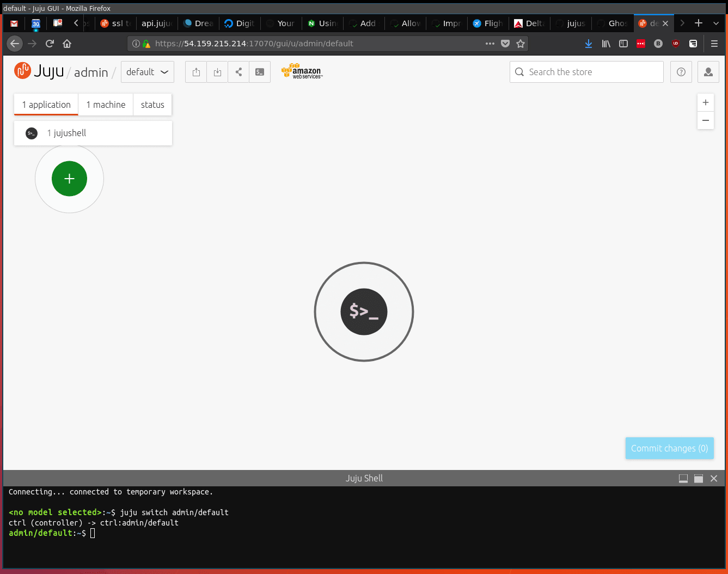Viewport: 728px width, 574px height.
Task: Switch to the Digit browser tab
Action: (240, 23)
